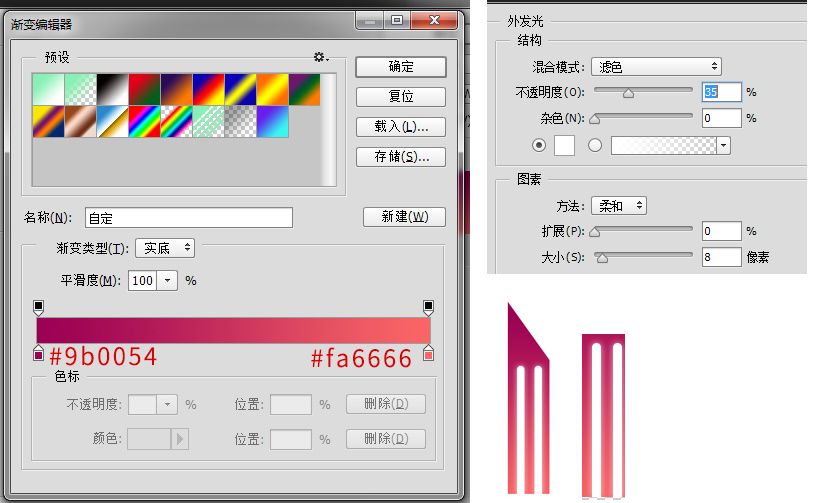816x503 pixels.
Task: Open the white glow color swatch
Action: coord(565,145)
